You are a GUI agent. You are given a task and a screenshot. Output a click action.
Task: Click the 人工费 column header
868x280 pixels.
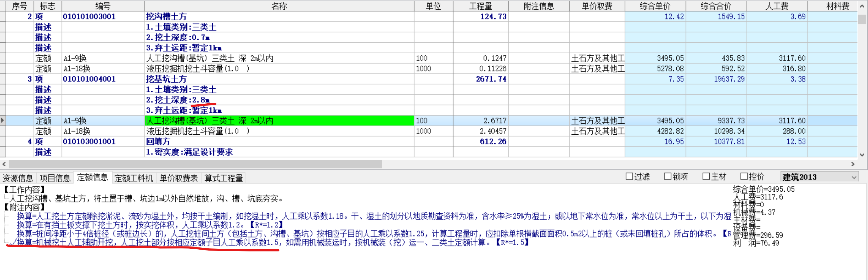click(777, 6)
